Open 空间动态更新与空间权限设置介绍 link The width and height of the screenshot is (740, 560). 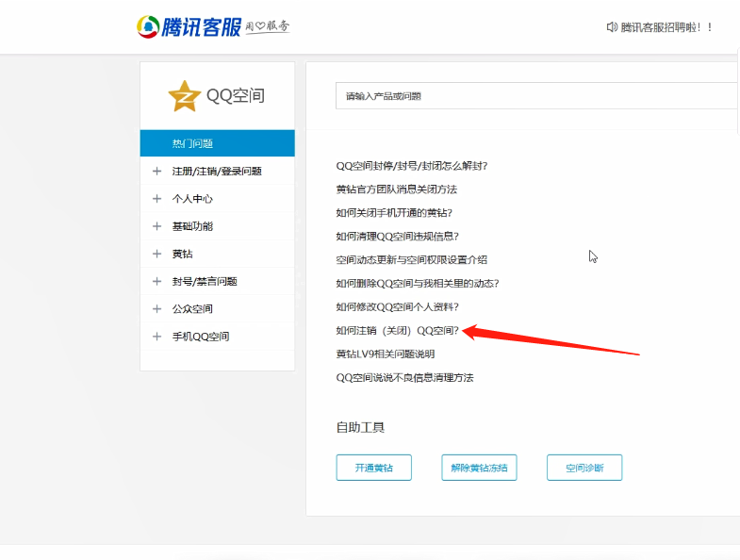tap(412, 259)
